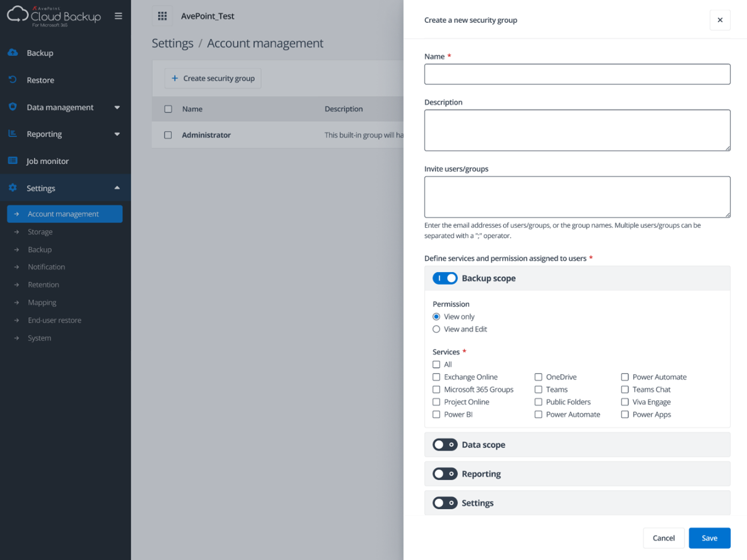Screen dimensions: 747x560
Task: Check the Teams Chat checkbox
Action: click(625, 389)
